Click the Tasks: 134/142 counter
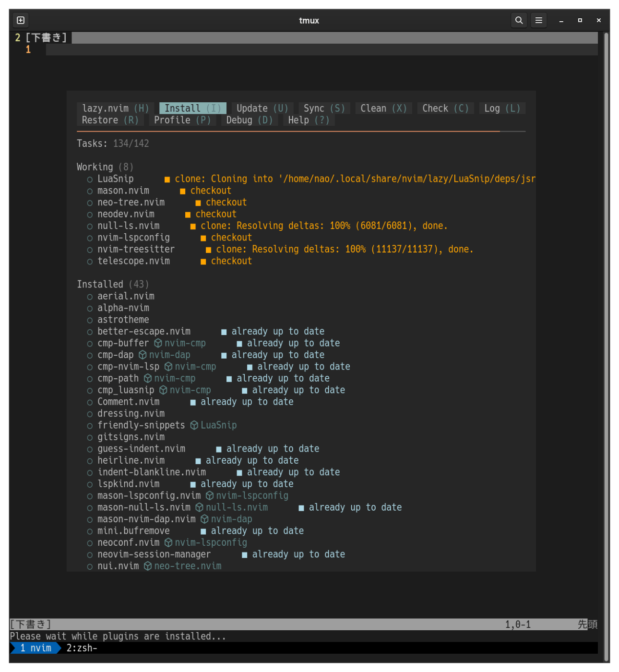Screen dimensions: 619x672 tap(113, 144)
